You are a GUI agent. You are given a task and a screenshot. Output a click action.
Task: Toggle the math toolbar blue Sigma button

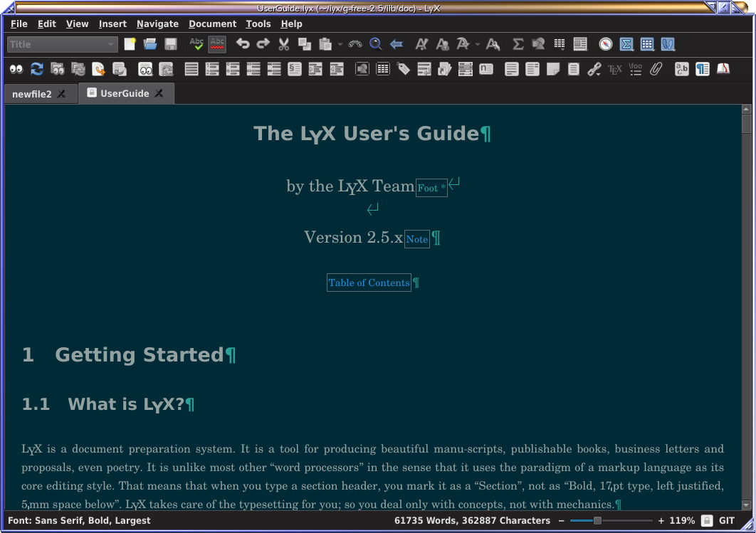point(626,44)
